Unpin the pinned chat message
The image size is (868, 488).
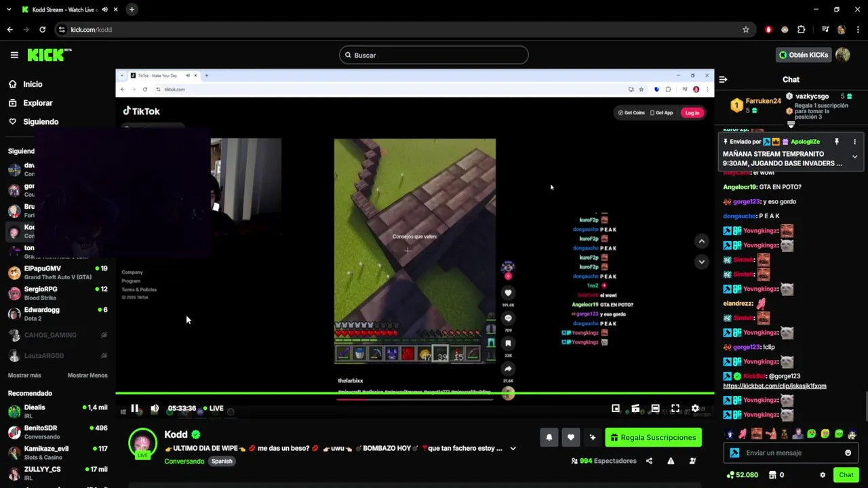coord(837,142)
